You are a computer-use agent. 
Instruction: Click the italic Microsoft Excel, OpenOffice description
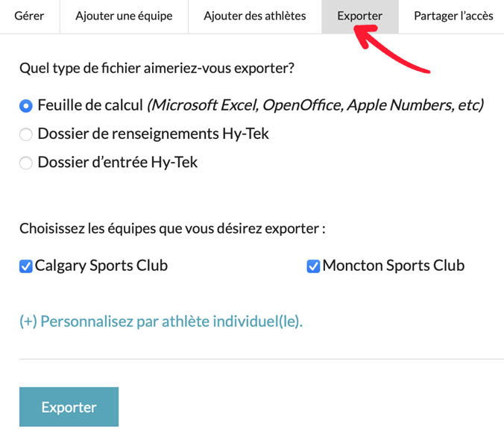click(x=315, y=105)
